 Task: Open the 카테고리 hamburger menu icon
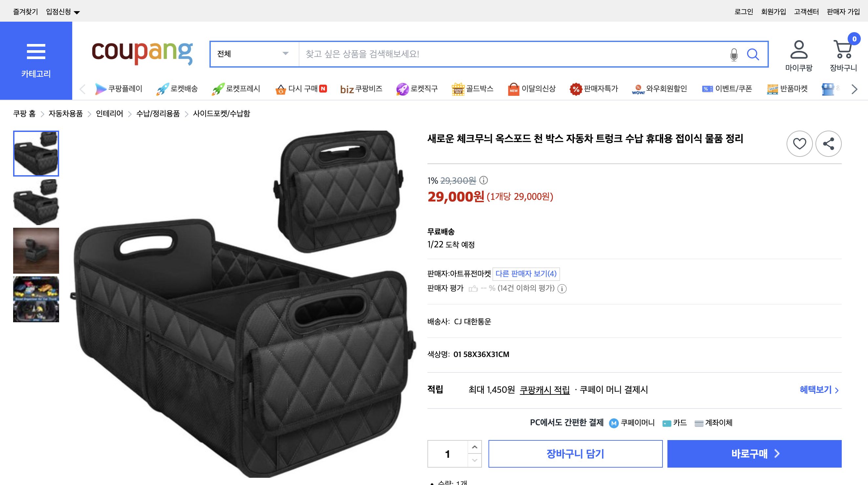36,51
